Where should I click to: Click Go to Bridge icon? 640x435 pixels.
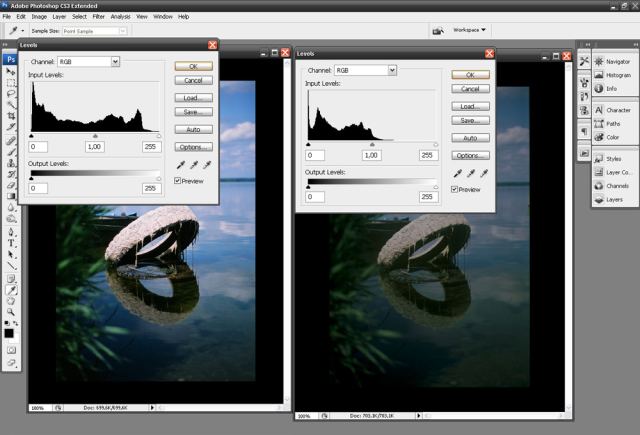click(438, 31)
